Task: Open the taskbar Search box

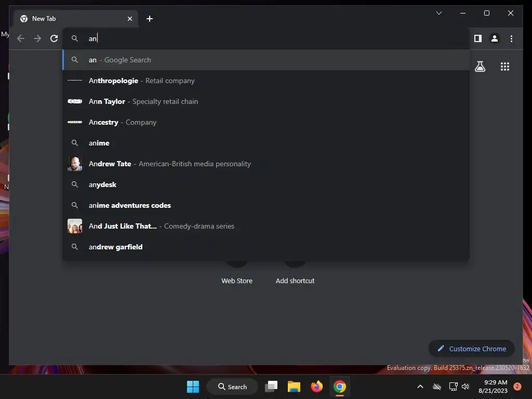Action: [x=232, y=387]
